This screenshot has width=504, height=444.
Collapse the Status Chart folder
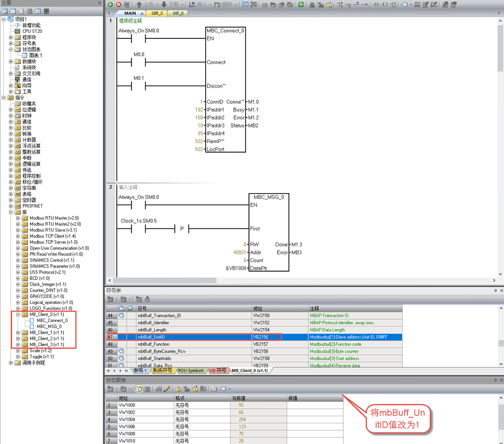pyautogui.click(x=11, y=49)
